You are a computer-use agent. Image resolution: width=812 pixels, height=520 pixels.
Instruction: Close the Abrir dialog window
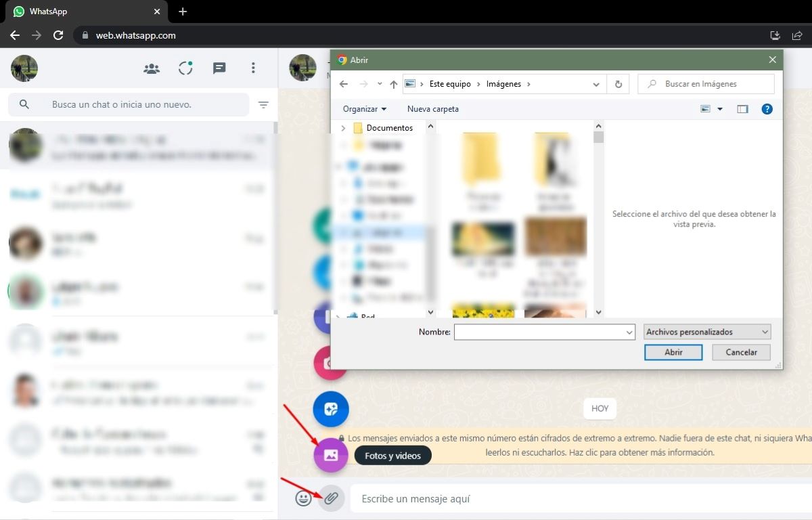pos(772,60)
